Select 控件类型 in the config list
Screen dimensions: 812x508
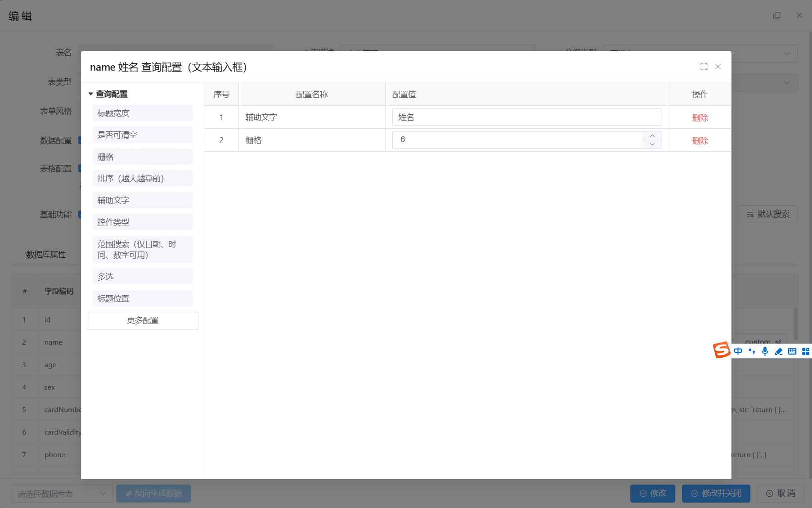(142, 222)
